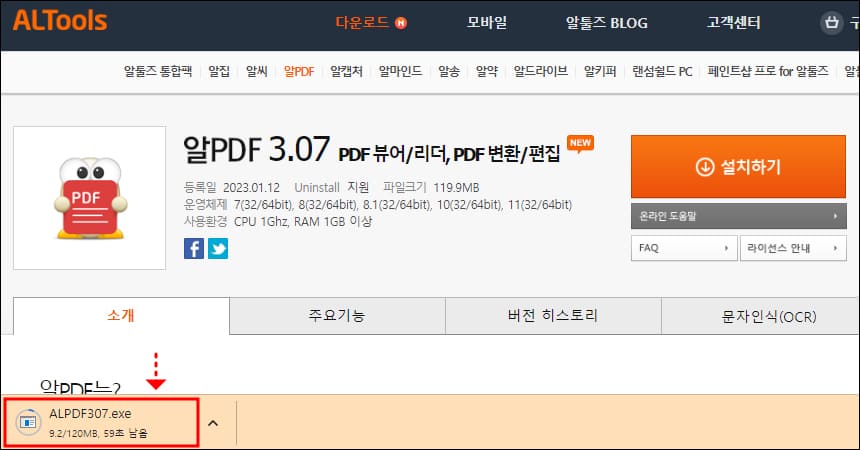
Task: Select 알드라이브 product link
Action: point(540,71)
